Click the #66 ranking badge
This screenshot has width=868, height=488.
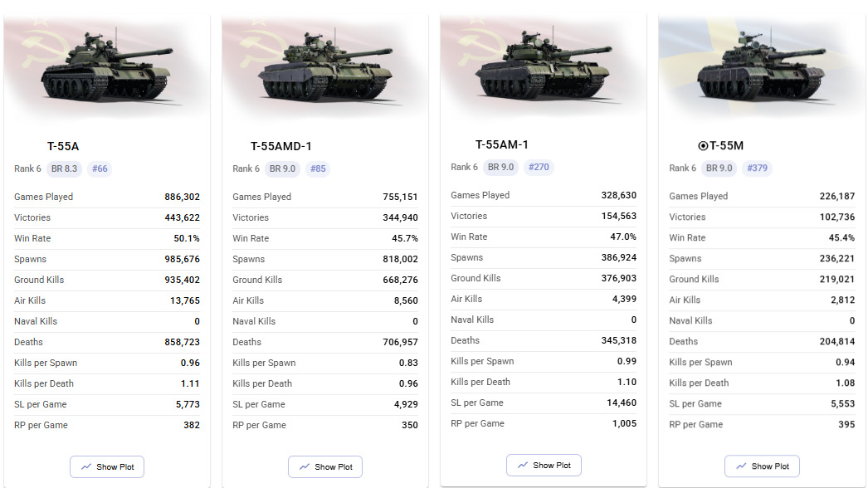pos(100,168)
